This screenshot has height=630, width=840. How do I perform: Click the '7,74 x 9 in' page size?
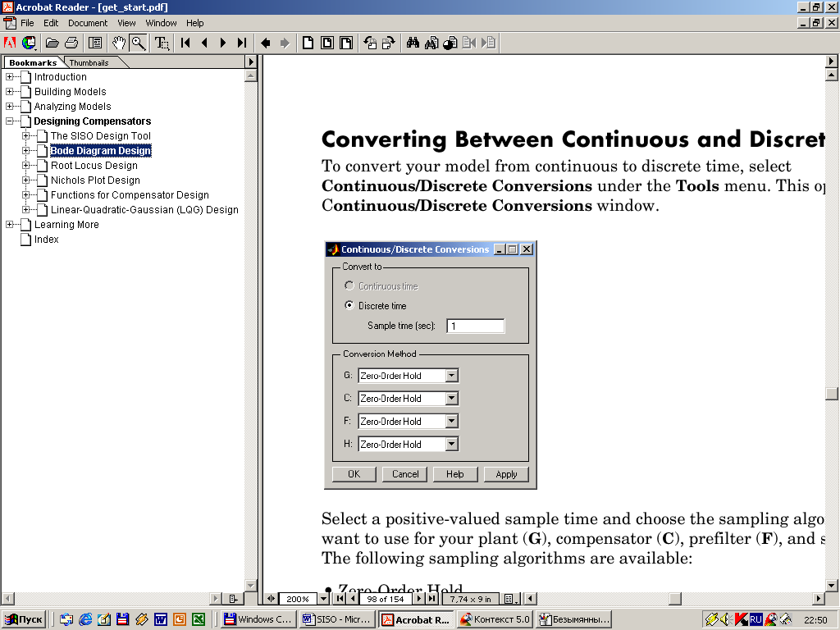click(470, 598)
